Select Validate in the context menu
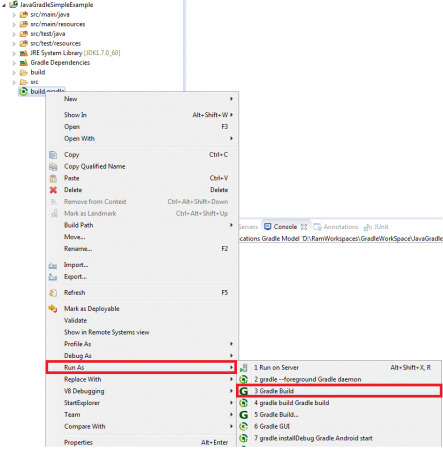Screen dimensions: 443x450 (142, 321)
